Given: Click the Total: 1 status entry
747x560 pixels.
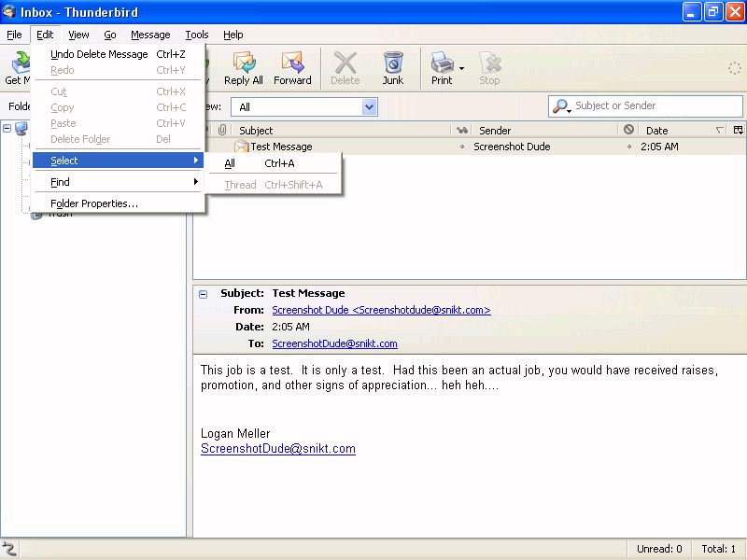Looking at the screenshot, I should point(718,549).
